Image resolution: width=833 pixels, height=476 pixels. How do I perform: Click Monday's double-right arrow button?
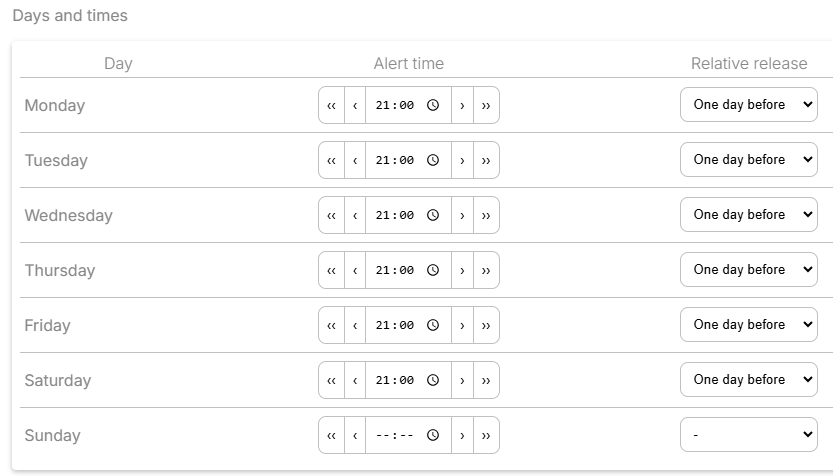(486, 105)
